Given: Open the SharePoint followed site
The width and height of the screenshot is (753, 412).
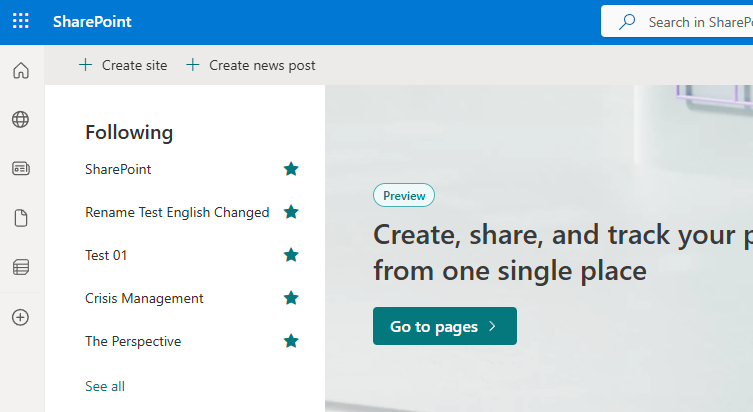Looking at the screenshot, I should (x=118, y=169).
